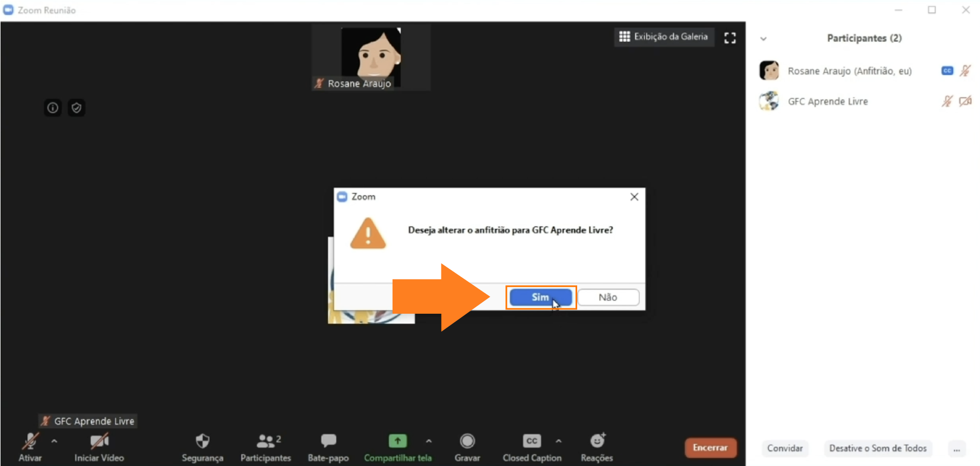Open share options caret beside Compartilhar tela
Viewport: 980px width, 466px height.
(x=429, y=441)
